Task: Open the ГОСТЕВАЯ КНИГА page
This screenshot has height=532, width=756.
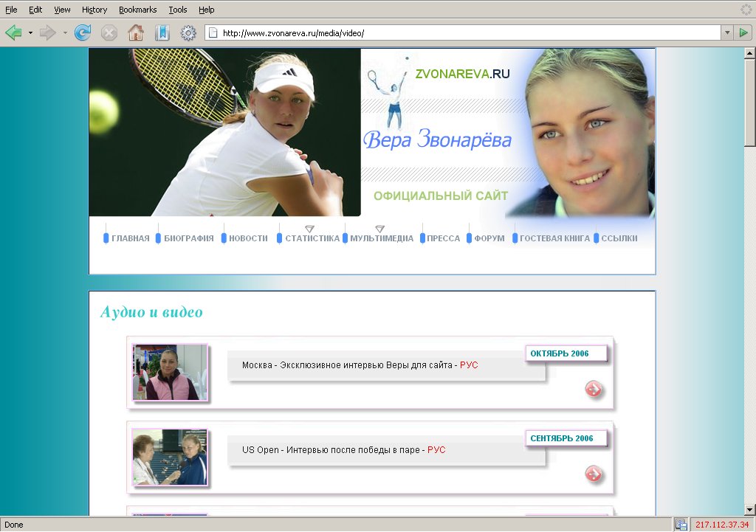Action: click(555, 238)
